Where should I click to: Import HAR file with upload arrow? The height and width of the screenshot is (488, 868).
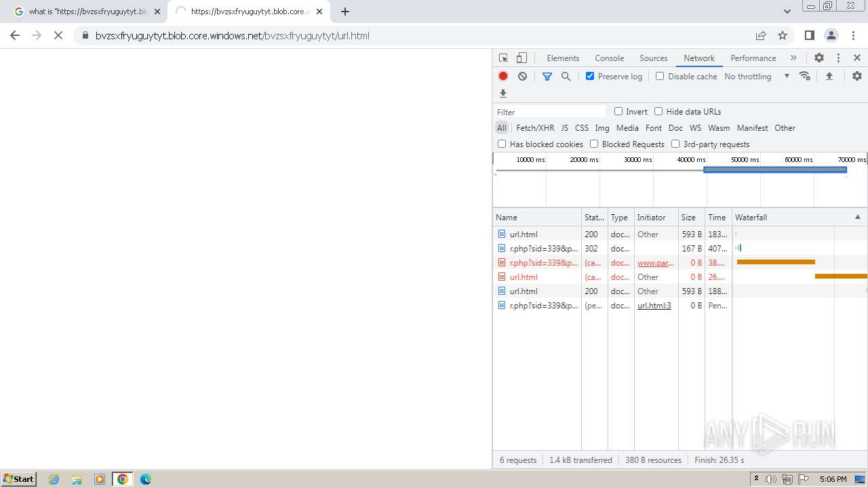click(829, 76)
